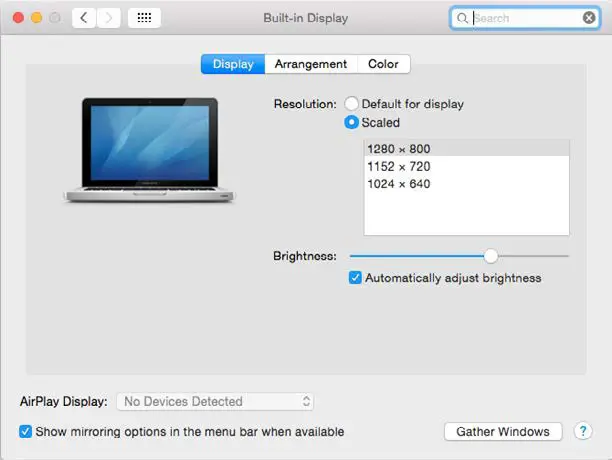Go forward with the right chevron button
Screen dimensions: 612x460
[x=109, y=18]
